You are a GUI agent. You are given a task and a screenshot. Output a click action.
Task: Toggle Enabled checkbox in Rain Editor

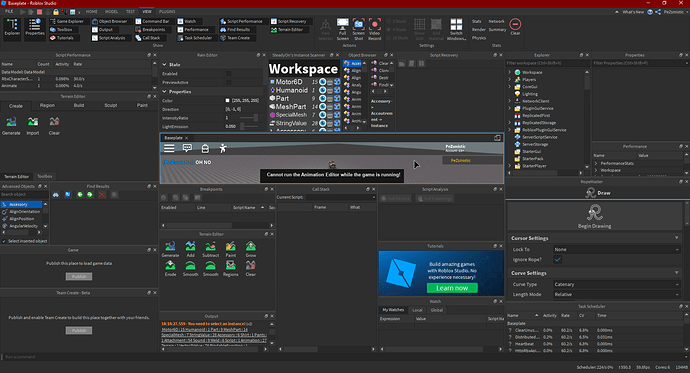tap(228, 73)
